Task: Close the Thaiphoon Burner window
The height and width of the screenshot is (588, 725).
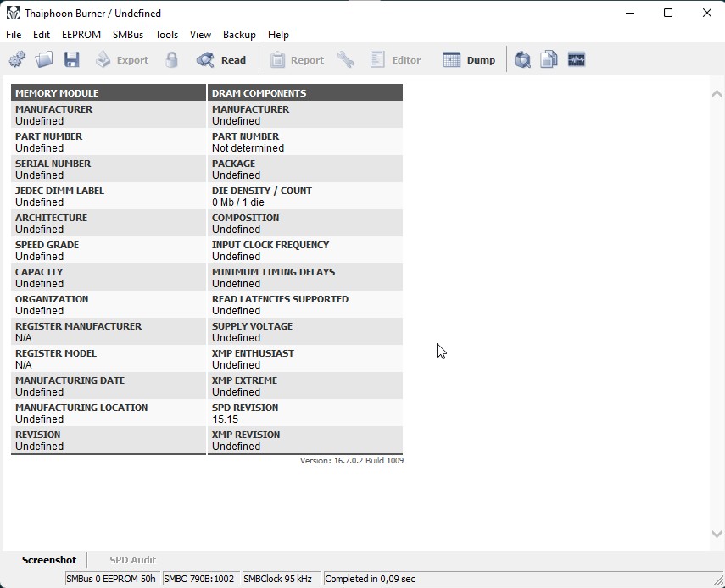Action: tap(707, 13)
